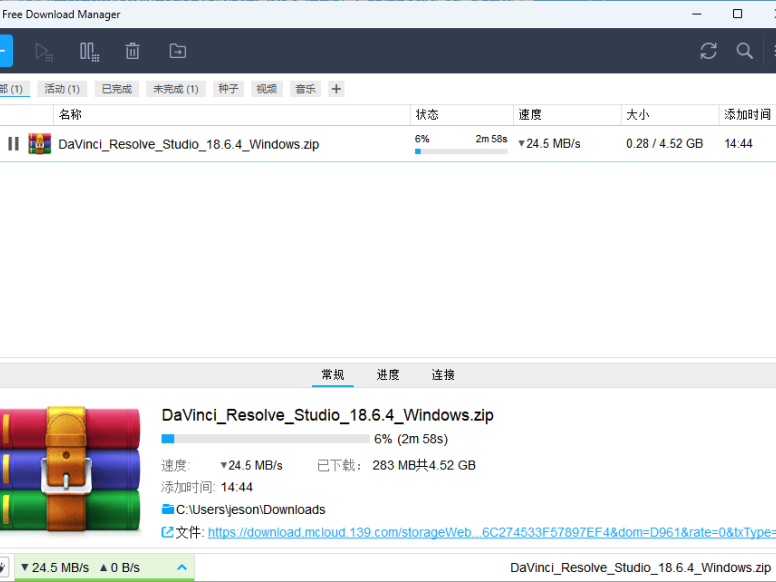This screenshot has height=582, width=776.
Task: Expand the speed panel chevron in status bar
Action: pos(182,567)
